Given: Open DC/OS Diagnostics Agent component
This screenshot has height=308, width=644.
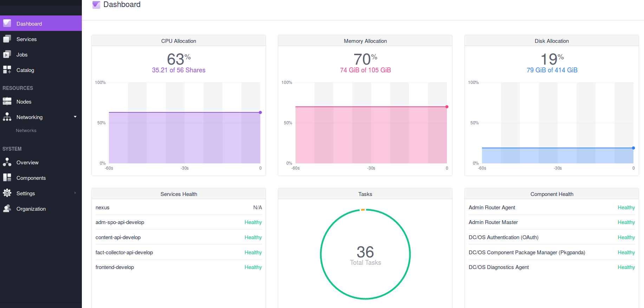Looking at the screenshot, I should [x=499, y=267].
